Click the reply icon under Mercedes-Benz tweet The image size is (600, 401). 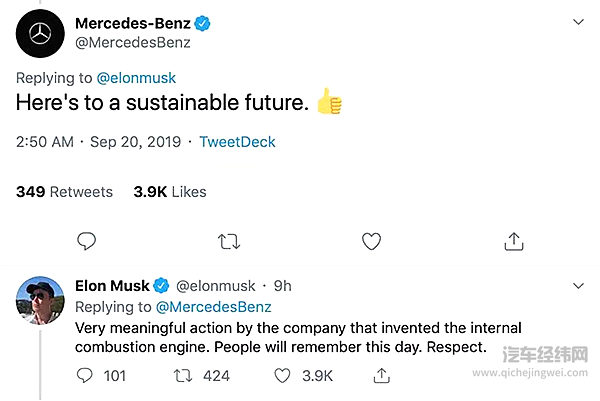87,241
